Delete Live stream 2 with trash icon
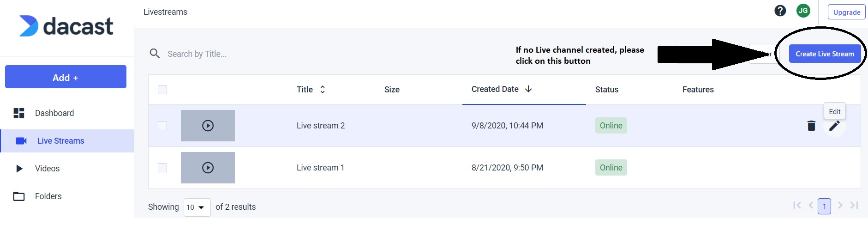The width and height of the screenshot is (868, 237). (x=811, y=126)
